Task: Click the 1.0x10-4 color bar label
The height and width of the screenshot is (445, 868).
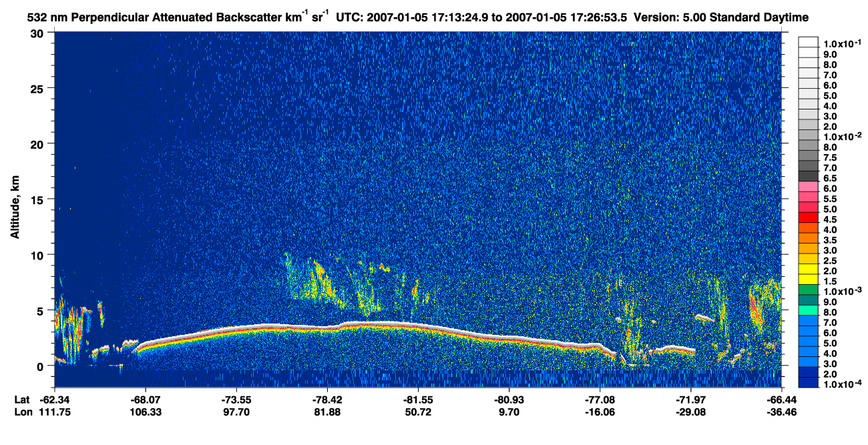Action: point(843,384)
